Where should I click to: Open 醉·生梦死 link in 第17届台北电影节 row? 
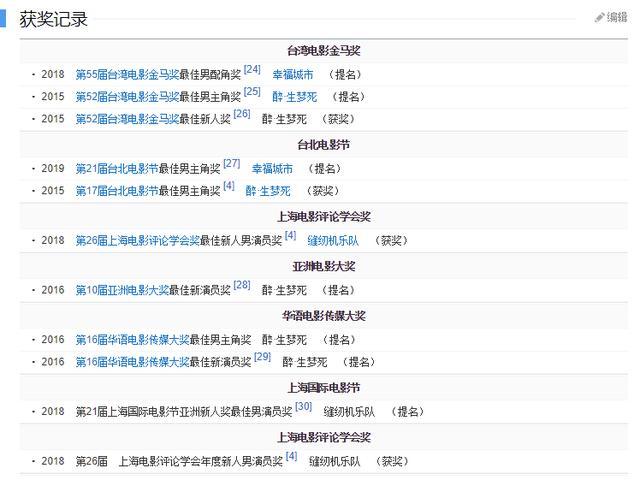point(268,191)
